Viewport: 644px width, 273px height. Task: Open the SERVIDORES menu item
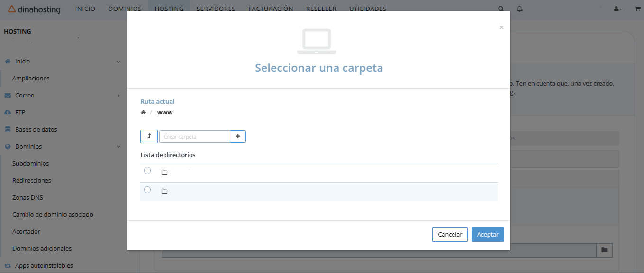216,9
